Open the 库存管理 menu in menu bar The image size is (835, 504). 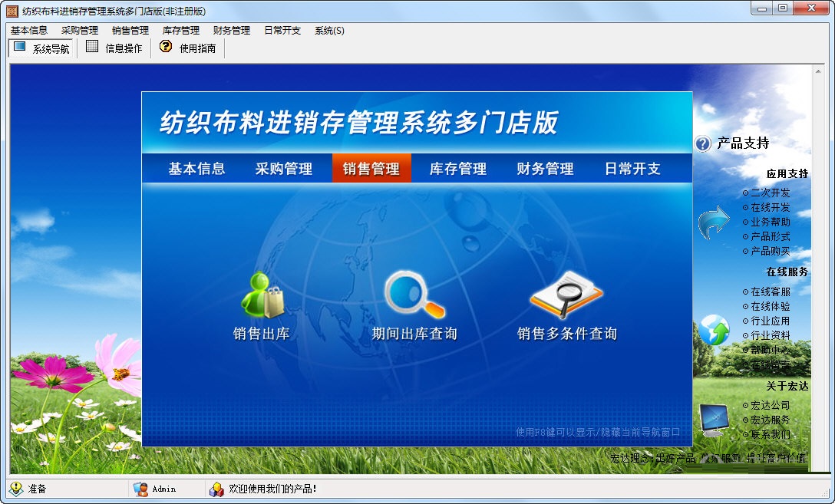[180, 31]
